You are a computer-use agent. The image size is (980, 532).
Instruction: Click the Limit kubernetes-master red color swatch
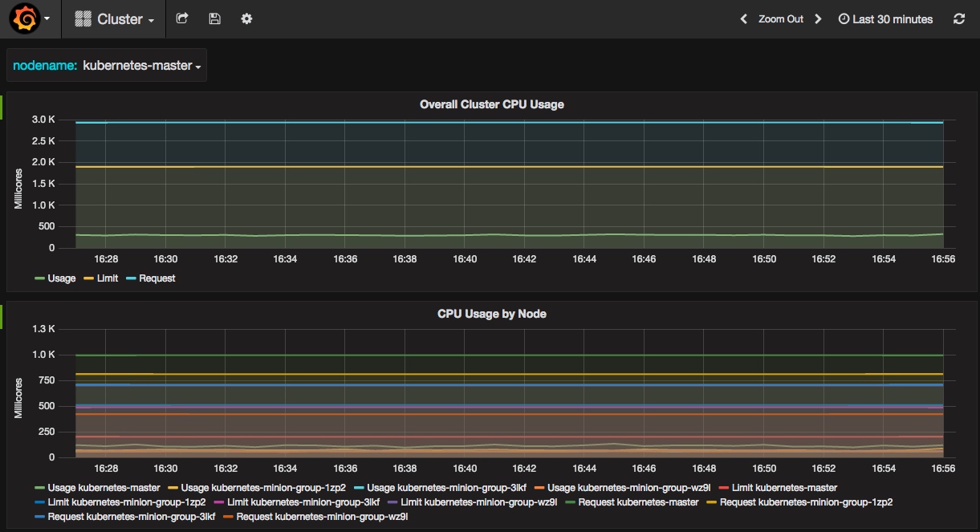[x=724, y=488]
